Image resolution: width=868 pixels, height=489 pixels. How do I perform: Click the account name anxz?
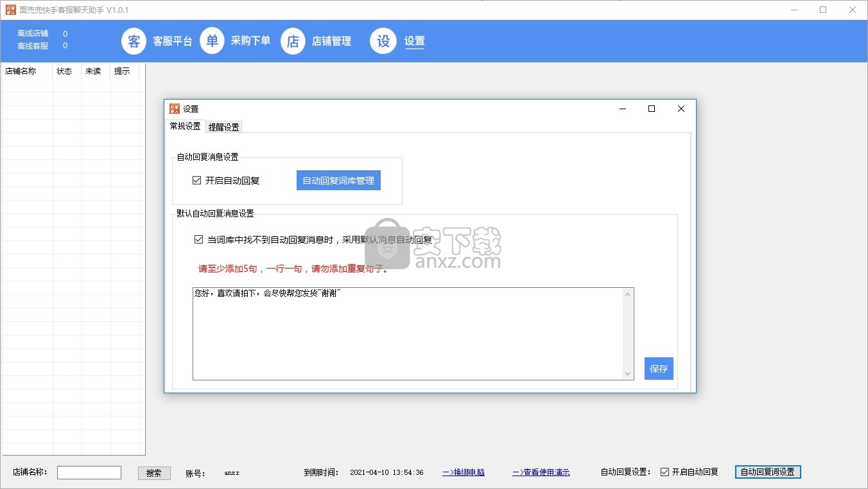coord(232,472)
